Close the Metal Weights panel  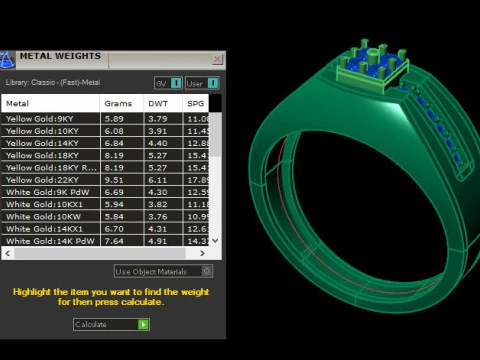(x=217, y=59)
